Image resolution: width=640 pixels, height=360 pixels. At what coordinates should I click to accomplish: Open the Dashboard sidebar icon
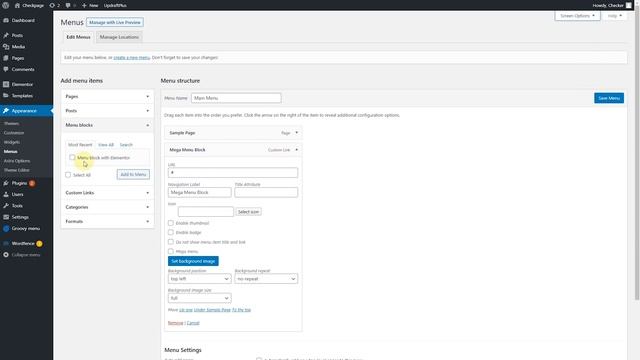click(x=6, y=20)
